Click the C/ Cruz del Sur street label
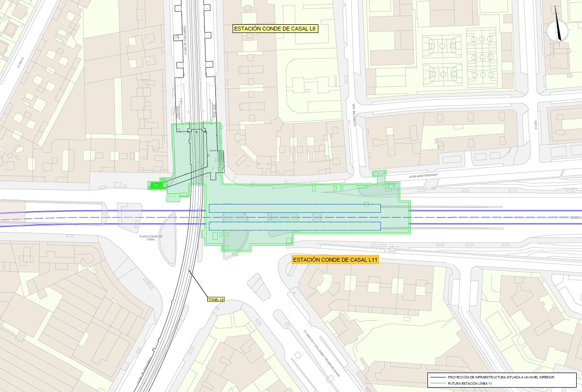This screenshot has height=392, width=582. pyautogui.click(x=354, y=115)
